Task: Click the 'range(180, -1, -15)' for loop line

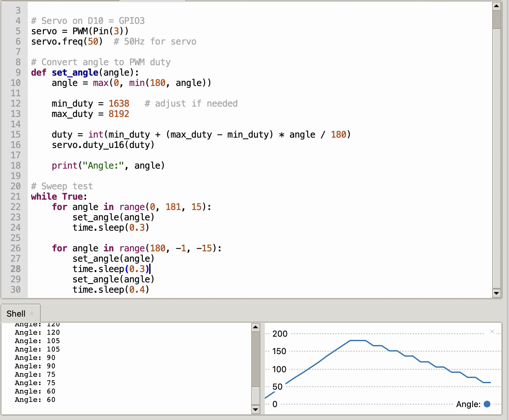Action: (x=137, y=248)
